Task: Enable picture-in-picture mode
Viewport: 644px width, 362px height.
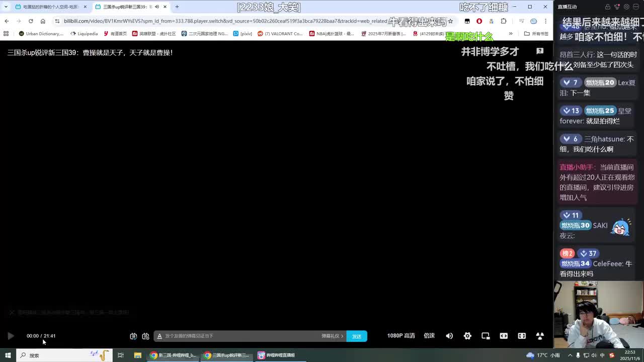Action: (x=486, y=336)
